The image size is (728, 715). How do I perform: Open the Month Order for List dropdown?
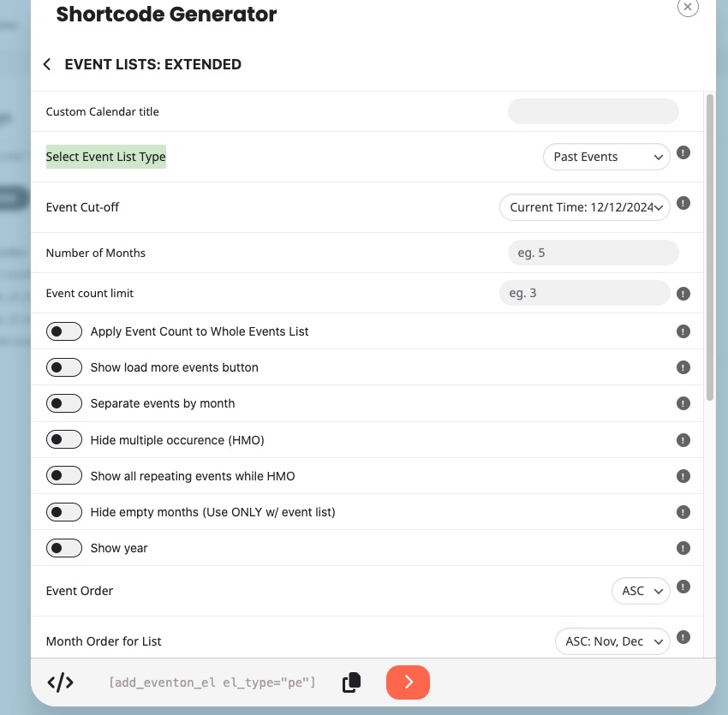pos(612,641)
